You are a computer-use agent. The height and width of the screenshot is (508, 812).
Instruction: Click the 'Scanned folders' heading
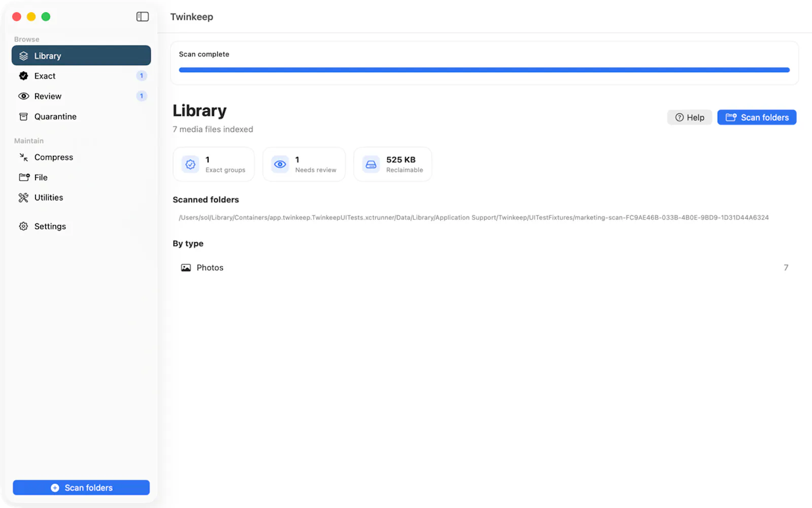tap(206, 200)
